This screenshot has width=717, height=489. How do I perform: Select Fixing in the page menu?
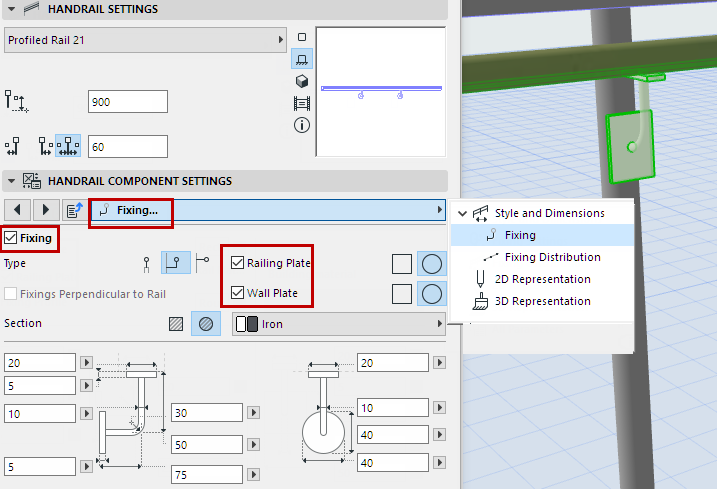pos(542,235)
